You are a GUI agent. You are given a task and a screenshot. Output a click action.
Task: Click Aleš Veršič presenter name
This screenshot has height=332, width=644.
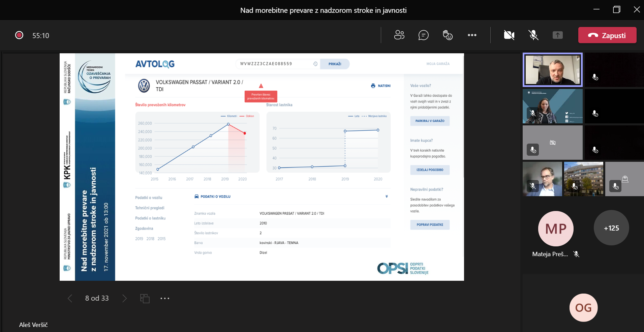[x=33, y=325]
